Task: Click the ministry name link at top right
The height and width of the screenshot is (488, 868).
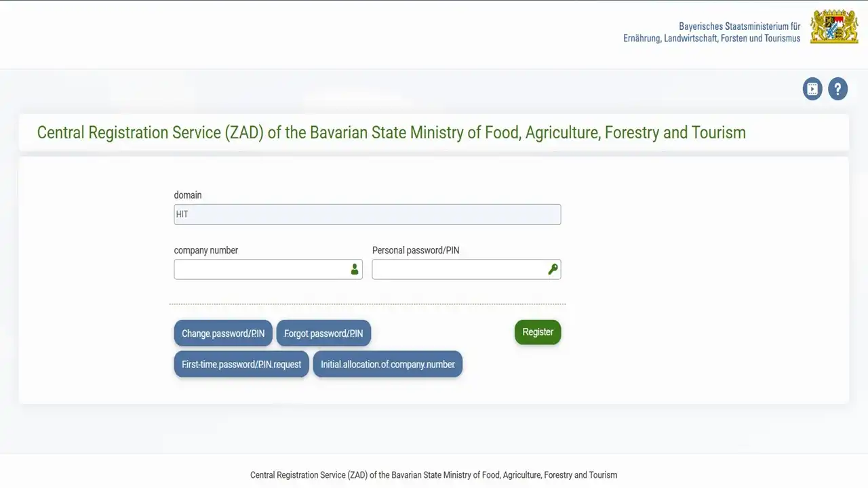Action: pyautogui.click(x=711, y=32)
